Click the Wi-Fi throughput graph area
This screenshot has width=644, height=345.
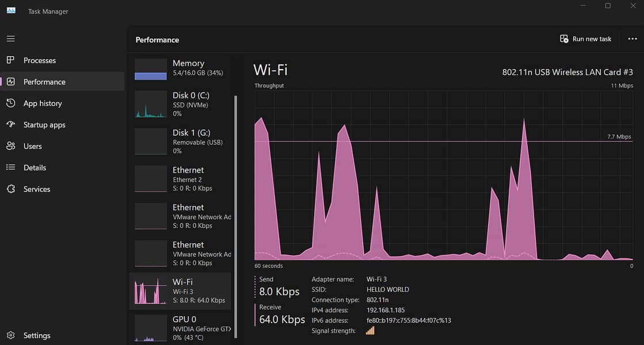click(444, 175)
